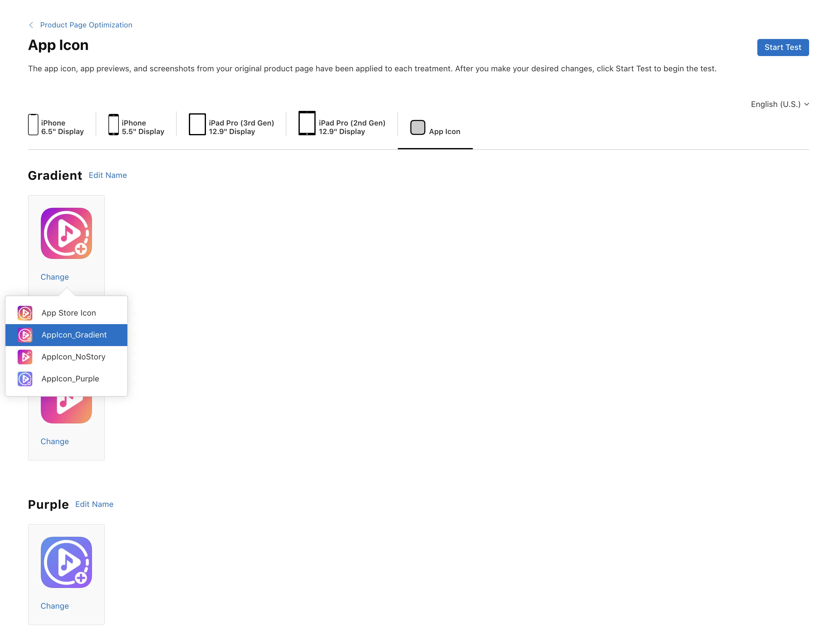Click the iPhone 6.5" Display device icon
The width and height of the screenshot is (828, 644).
33,124
